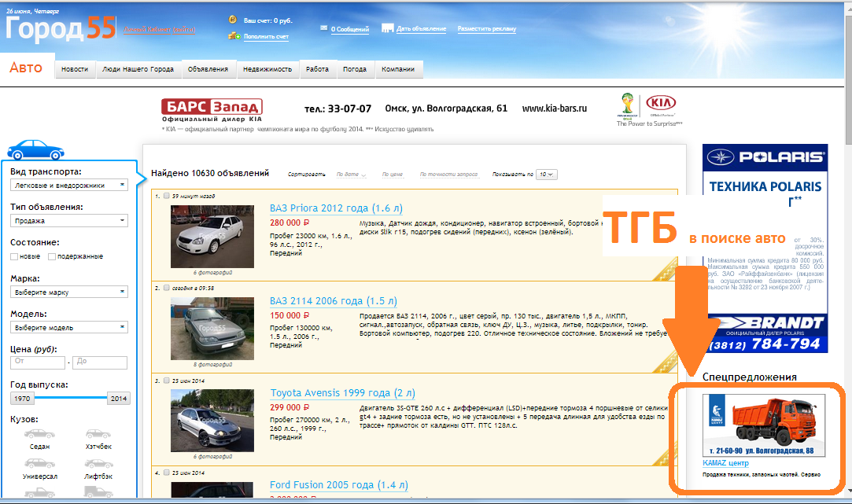Open the Недвижимость tab

(x=267, y=69)
